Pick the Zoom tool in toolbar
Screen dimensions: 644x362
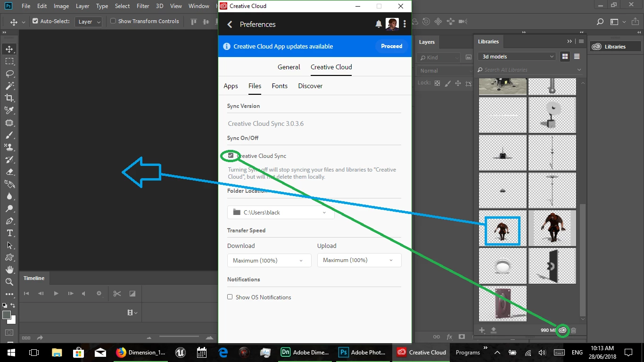point(9,282)
